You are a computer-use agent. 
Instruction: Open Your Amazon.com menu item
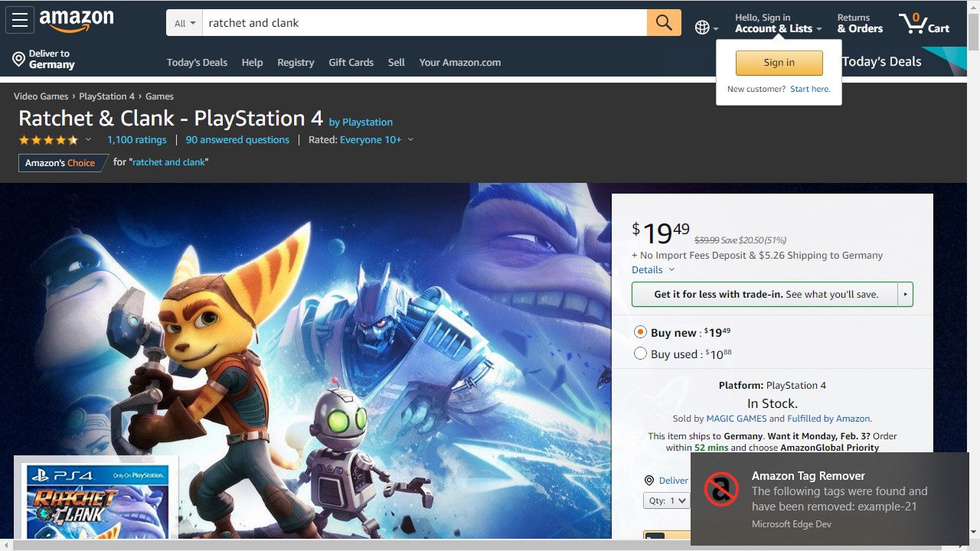[x=459, y=63]
